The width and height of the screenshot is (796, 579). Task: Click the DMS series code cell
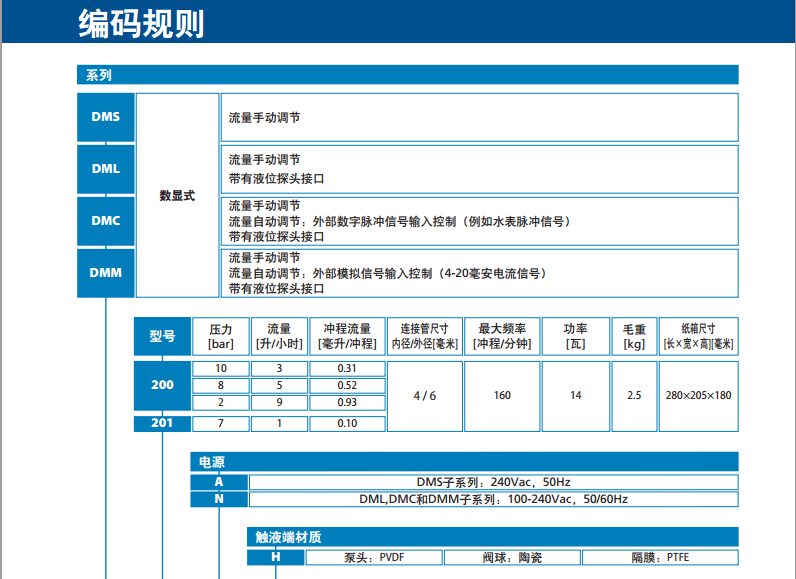(x=105, y=117)
